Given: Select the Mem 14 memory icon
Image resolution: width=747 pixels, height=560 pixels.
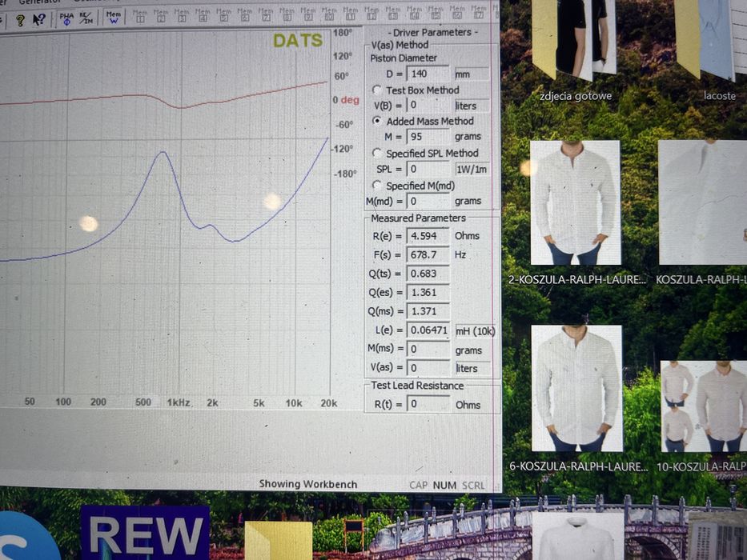Looking at the screenshot, I should click(x=415, y=13).
